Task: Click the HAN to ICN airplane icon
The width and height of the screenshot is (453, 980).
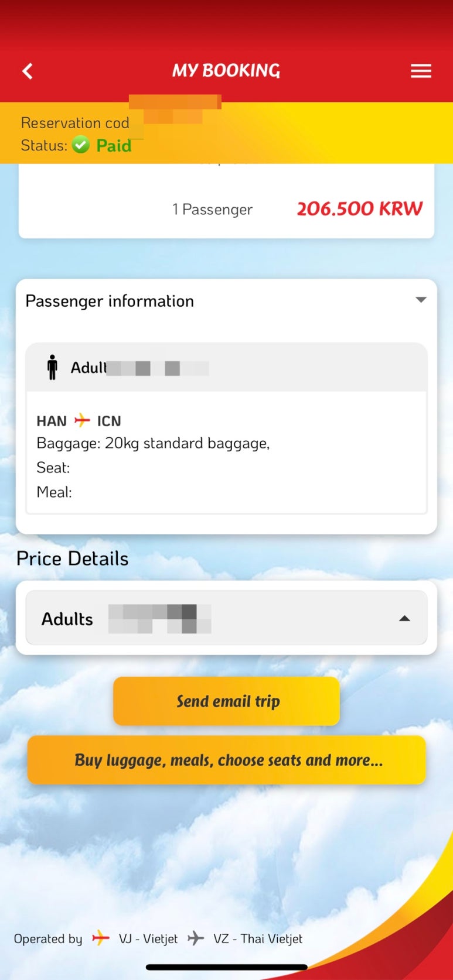Action: tap(82, 420)
